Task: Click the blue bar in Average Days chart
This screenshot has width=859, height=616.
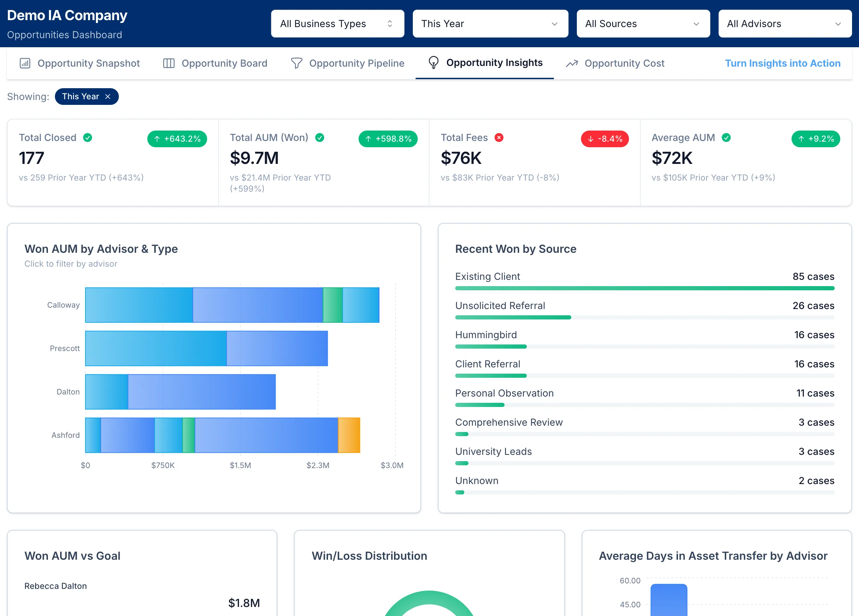Action: pyautogui.click(x=669, y=600)
